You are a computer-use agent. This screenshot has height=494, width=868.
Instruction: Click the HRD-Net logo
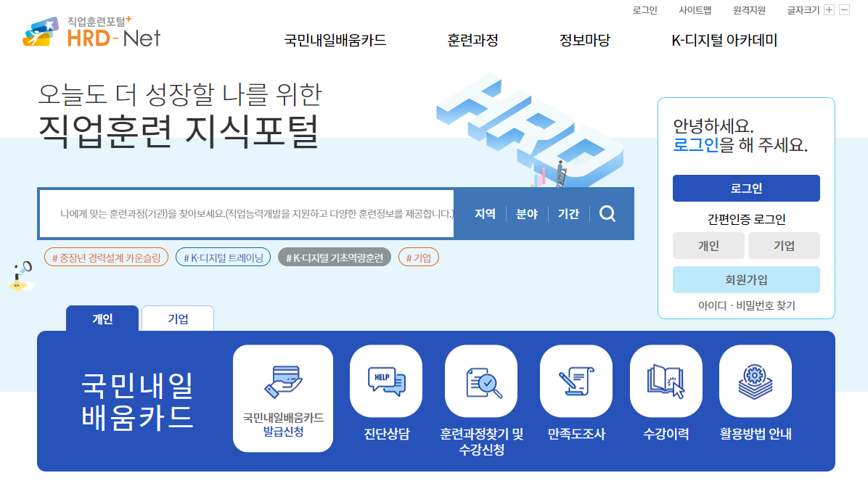(91, 32)
